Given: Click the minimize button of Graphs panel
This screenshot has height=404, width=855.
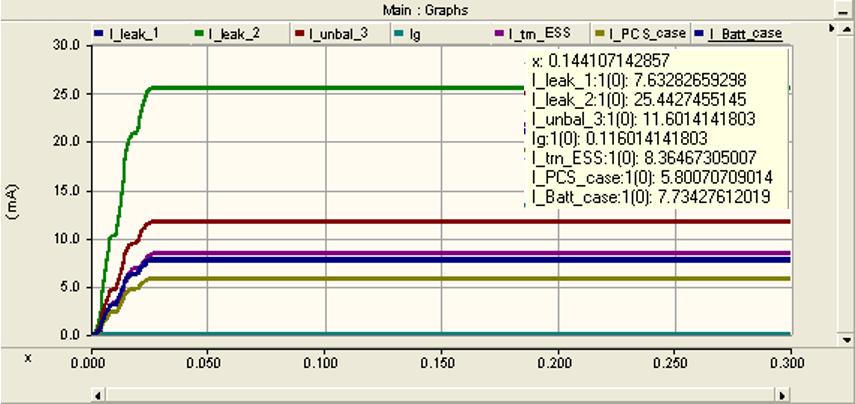Looking at the screenshot, I should [x=841, y=10].
